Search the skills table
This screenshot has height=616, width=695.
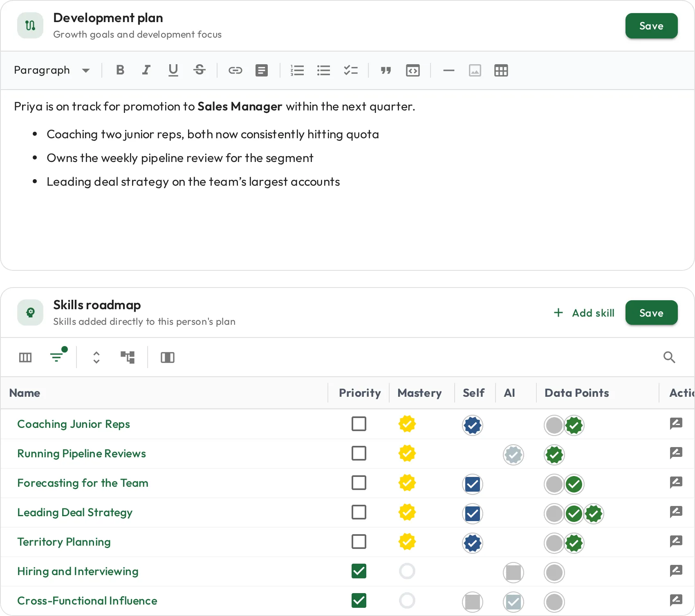coord(669,357)
